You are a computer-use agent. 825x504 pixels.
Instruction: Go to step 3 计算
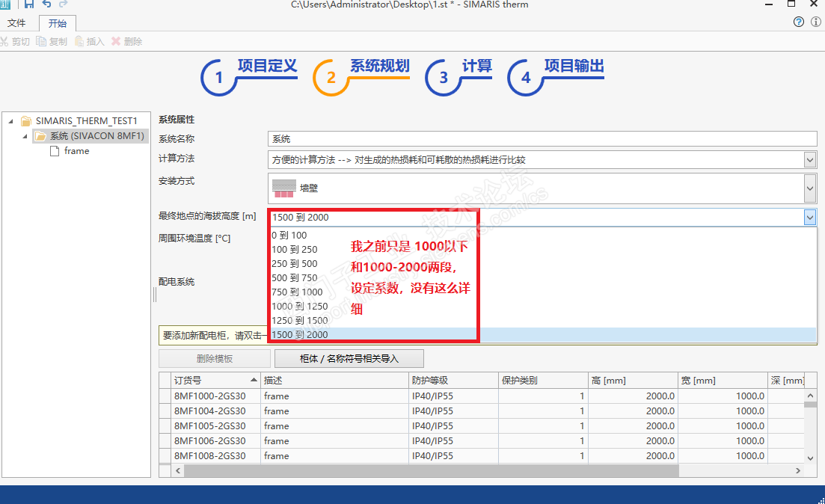pyautogui.click(x=458, y=77)
